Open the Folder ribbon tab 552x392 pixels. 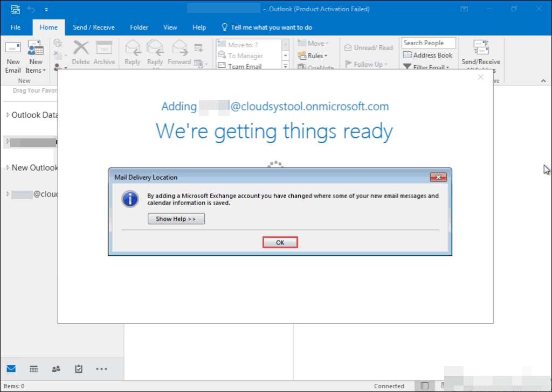coord(139,27)
